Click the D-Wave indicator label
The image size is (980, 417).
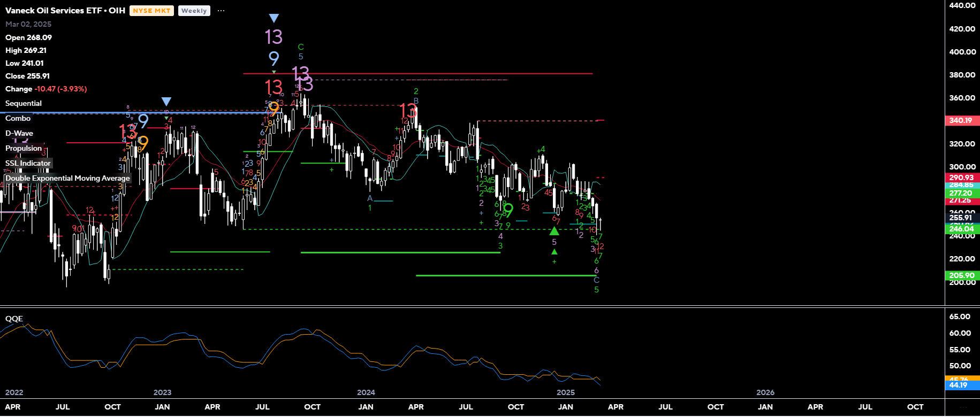(19, 133)
